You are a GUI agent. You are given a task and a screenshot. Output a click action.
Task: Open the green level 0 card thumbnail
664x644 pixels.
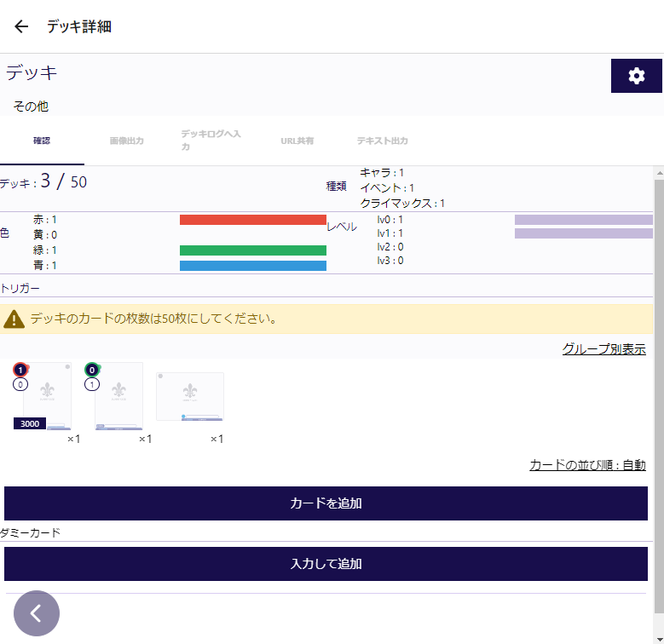click(118, 396)
